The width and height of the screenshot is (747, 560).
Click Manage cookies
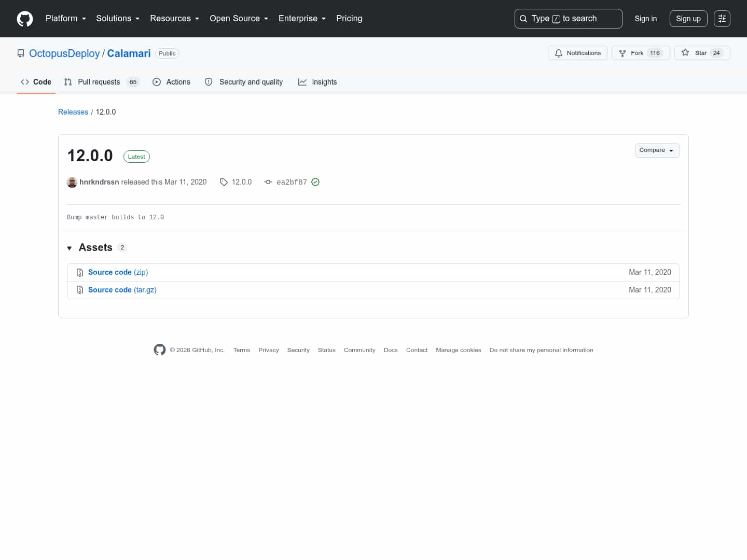(x=459, y=350)
